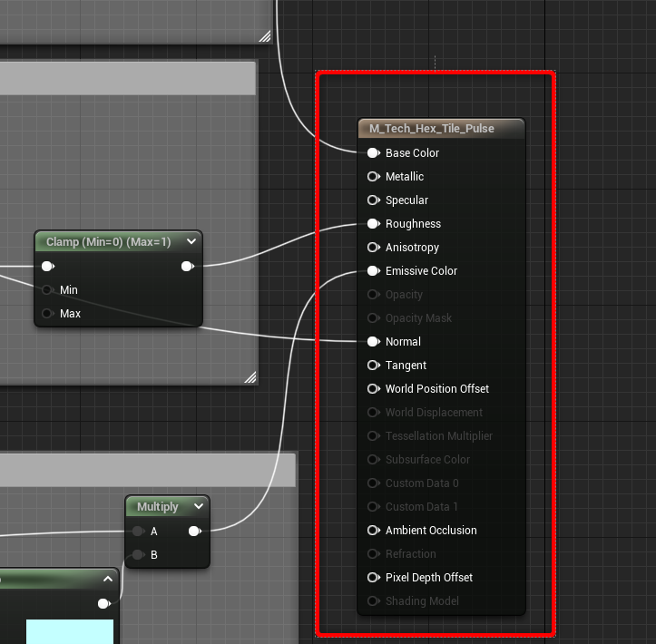The image size is (656, 644).
Task: Click the light cyan color preview swatch
Action: [70, 632]
